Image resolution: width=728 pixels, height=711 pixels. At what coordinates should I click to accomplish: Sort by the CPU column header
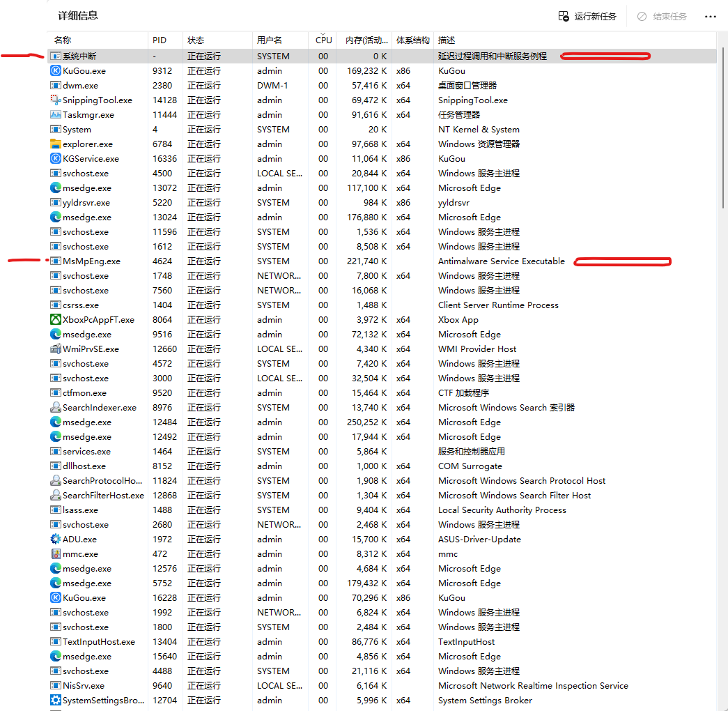323,40
